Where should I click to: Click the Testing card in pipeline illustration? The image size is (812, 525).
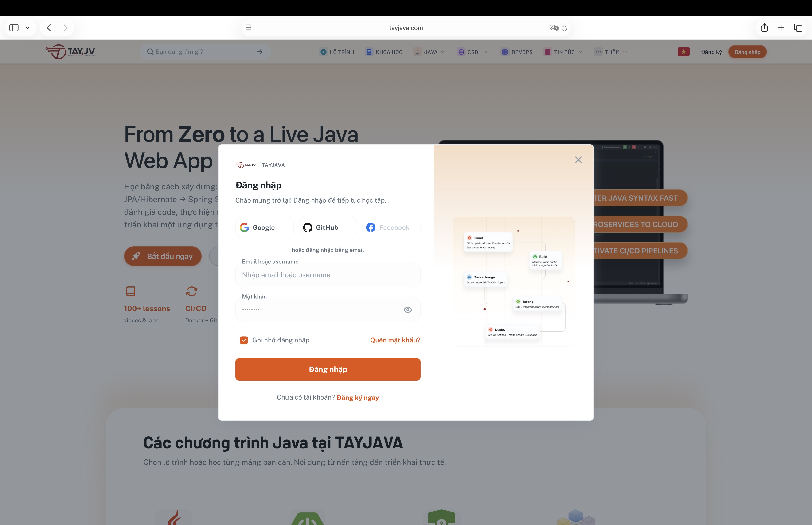pyautogui.click(x=537, y=304)
